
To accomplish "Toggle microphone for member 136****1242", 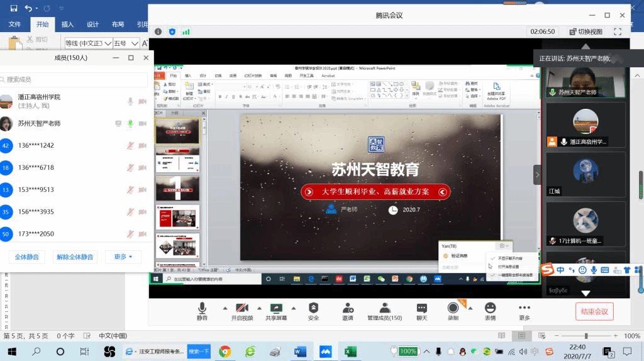I will coord(131,146).
